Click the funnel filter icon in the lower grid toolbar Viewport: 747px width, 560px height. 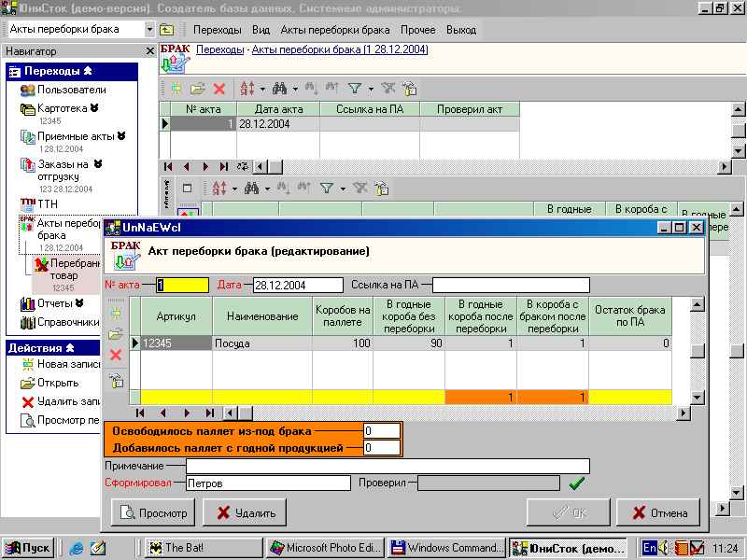pyautogui.click(x=327, y=189)
